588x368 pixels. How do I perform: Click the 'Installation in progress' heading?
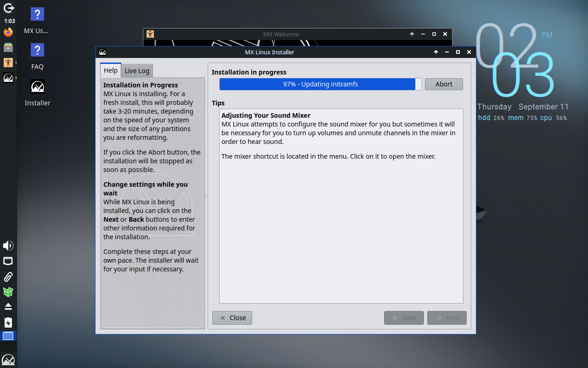(249, 72)
